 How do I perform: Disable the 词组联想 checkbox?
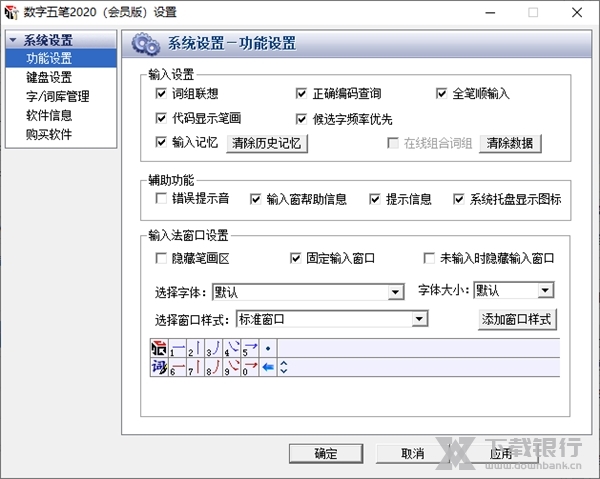(161, 93)
